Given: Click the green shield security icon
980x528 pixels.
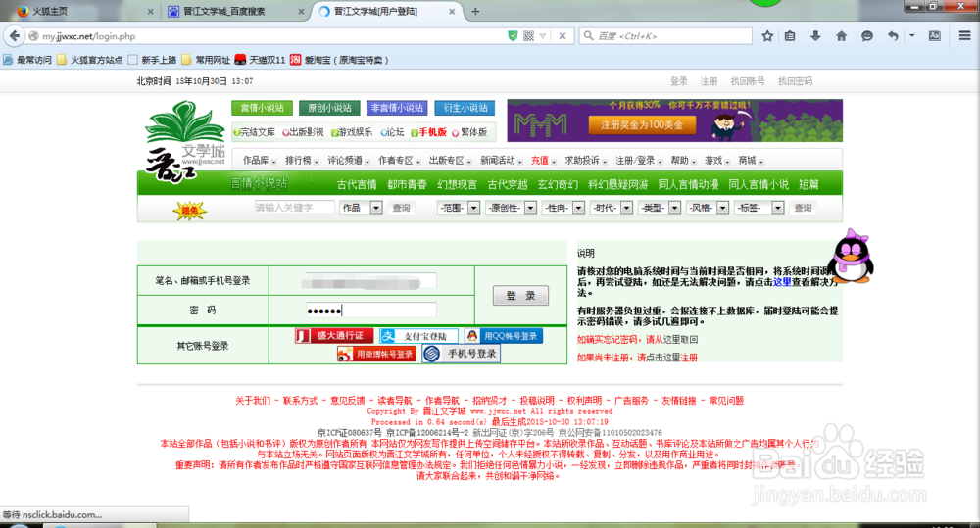Looking at the screenshot, I should tap(513, 36).
